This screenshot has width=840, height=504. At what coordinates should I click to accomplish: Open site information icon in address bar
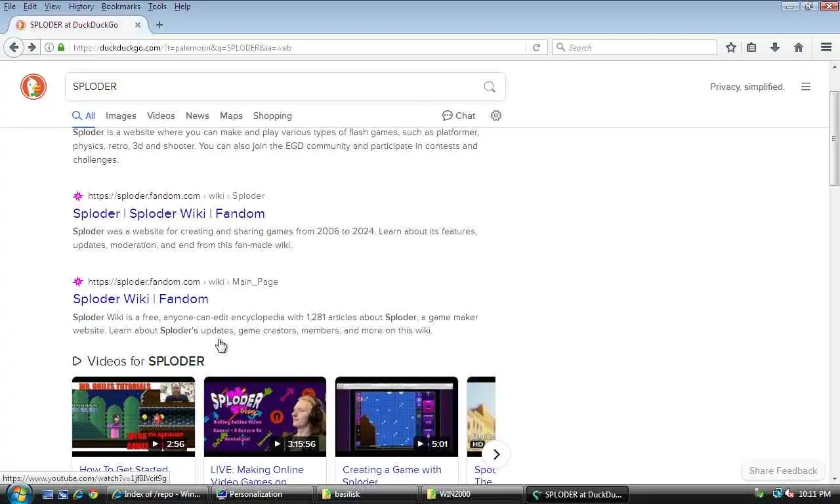pyautogui.click(x=49, y=47)
